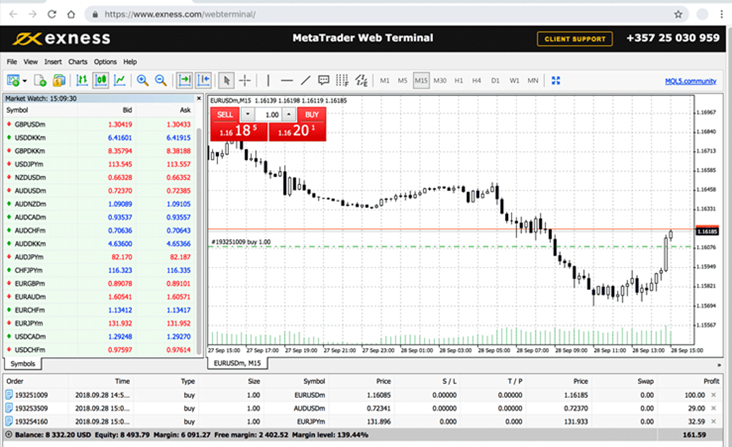Open the indicators/objects list icon
Viewport: 732px width, 447px height.
361,81
